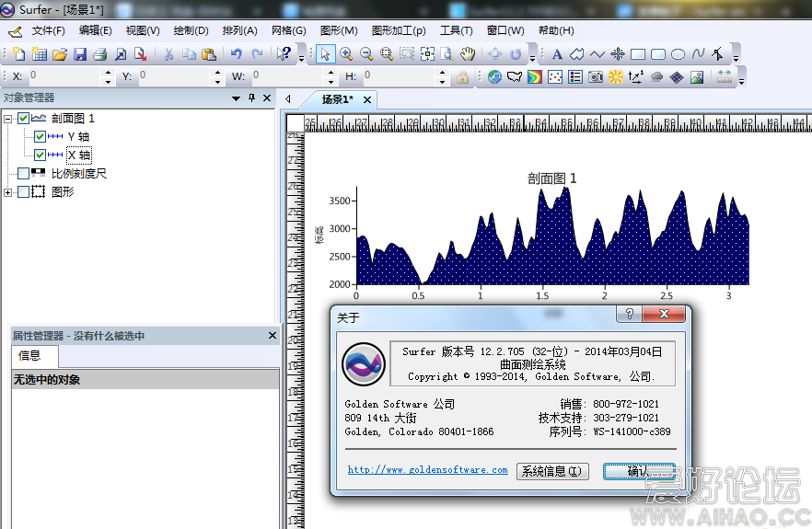
Task: Click the ? help button in 关于 dialog
Action: pyautogui.click(x=629, y=314)
